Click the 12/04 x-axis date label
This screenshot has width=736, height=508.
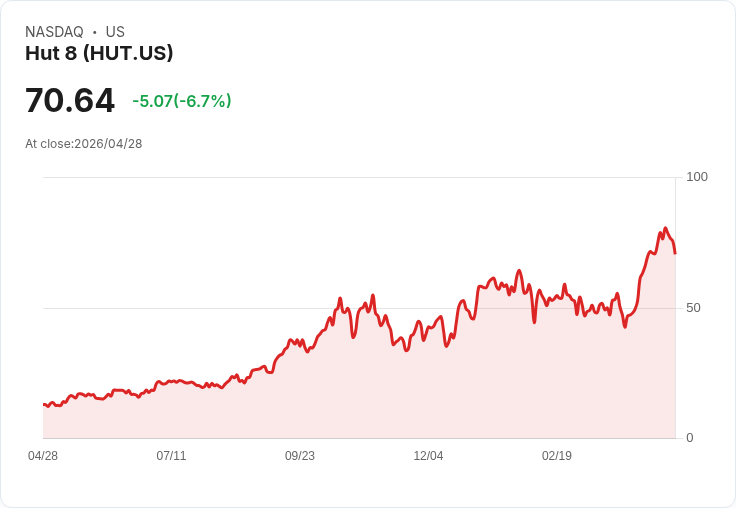pyautogui.click(x=428, y=456)
